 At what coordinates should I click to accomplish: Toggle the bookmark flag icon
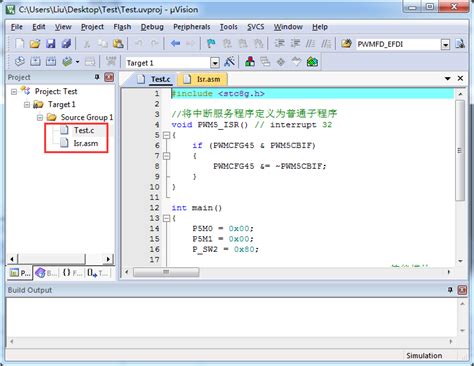(x=211, y=44)
